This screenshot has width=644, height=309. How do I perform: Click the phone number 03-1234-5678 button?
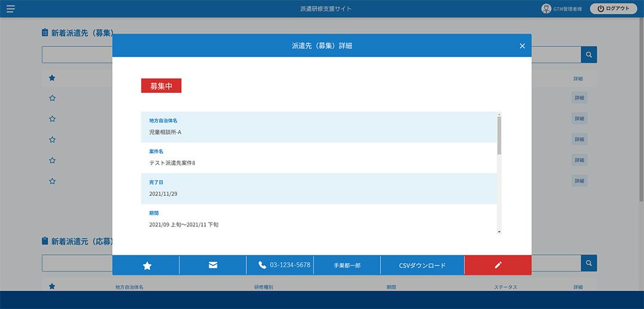click(x=284, y=265)
